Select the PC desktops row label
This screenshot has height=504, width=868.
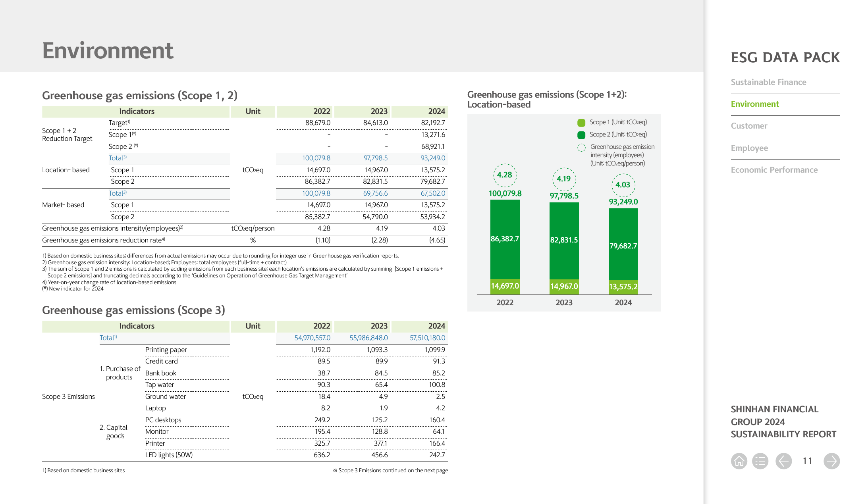click(x=163, y=420)
